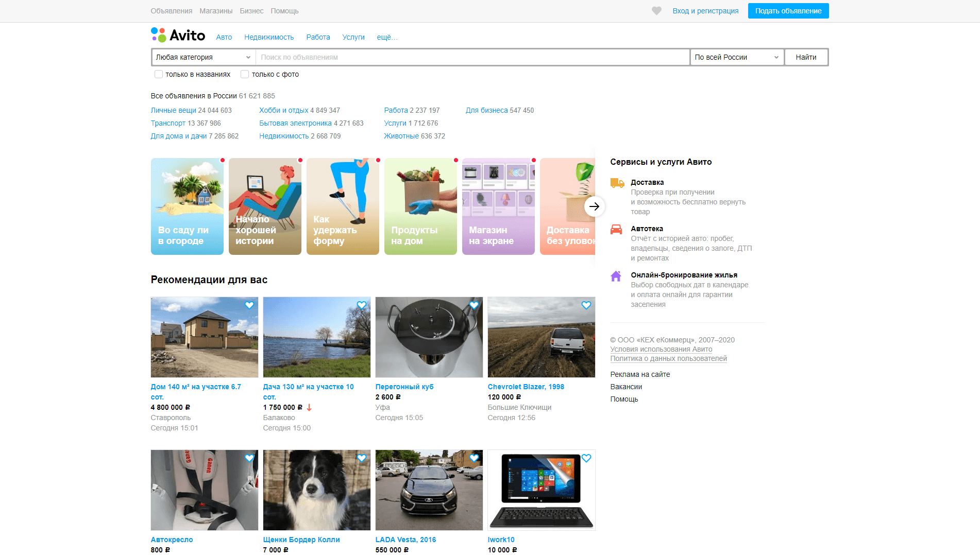The image size is (980, 555).
Task: Open the Недвижимость navigation item
Action: 269,37
